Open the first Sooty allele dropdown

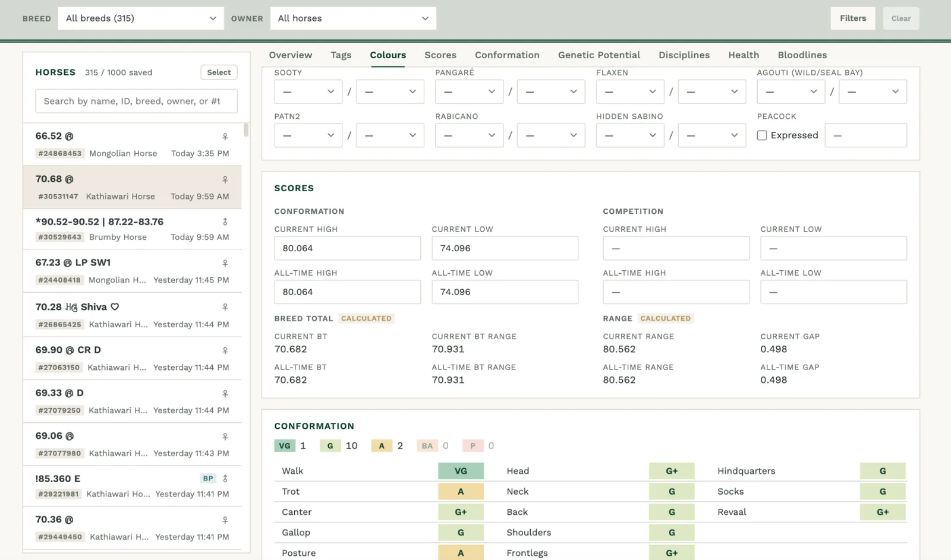pyautogui.click(x=308, y=91)
